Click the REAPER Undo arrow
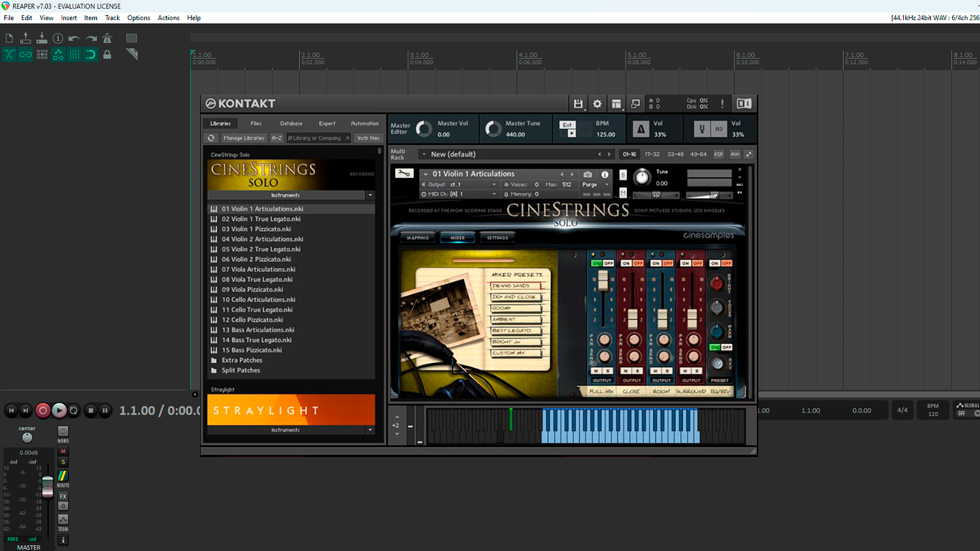 click(75, 38)
